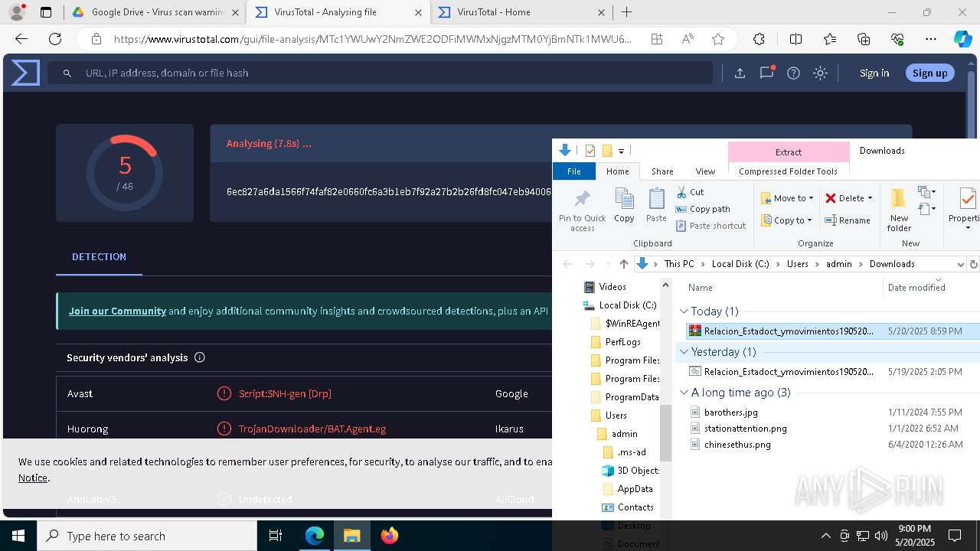Click New folder in Explorer ribbon
The width and height of the screenshot is (980, 551).
[x=899, y=210]
